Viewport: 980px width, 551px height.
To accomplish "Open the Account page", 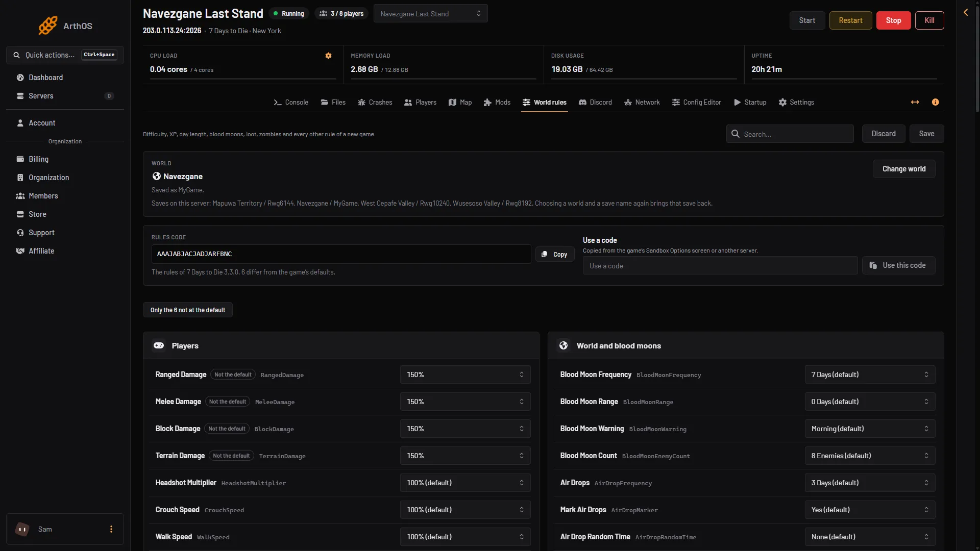I will pos(65,123).
